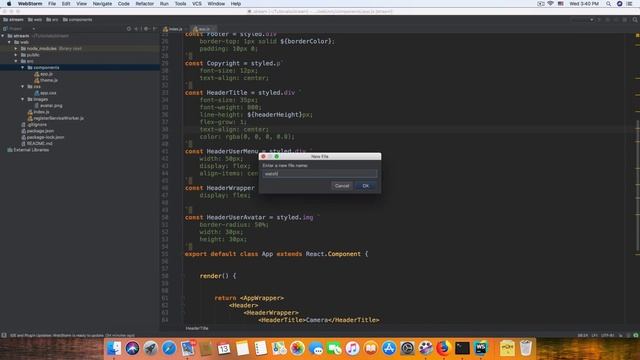Open Wi-Fi status menu
The height and width of the screenshot is (360, 640).
click(550, 4)
